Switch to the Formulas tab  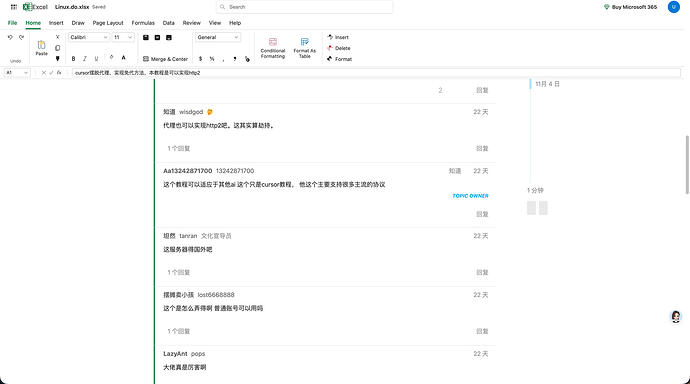tap(143, 23)
